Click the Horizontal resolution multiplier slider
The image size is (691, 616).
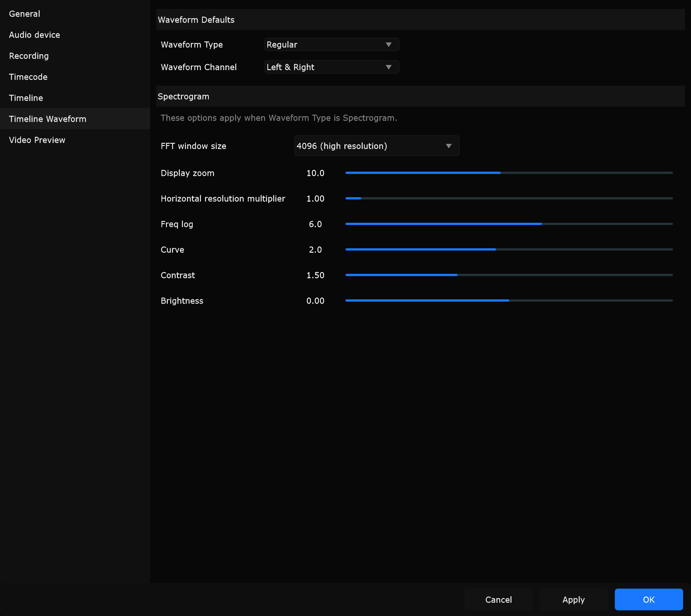click(x=509, y=198)
